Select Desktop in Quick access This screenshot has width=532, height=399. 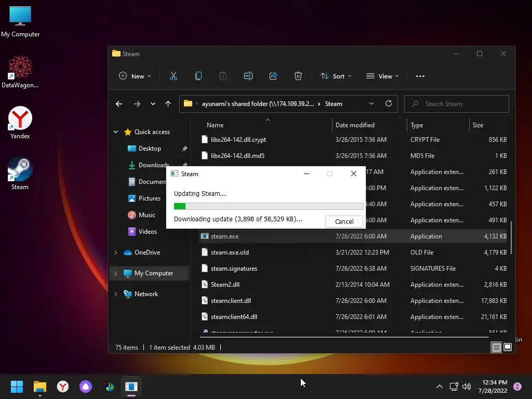point(150,148)
